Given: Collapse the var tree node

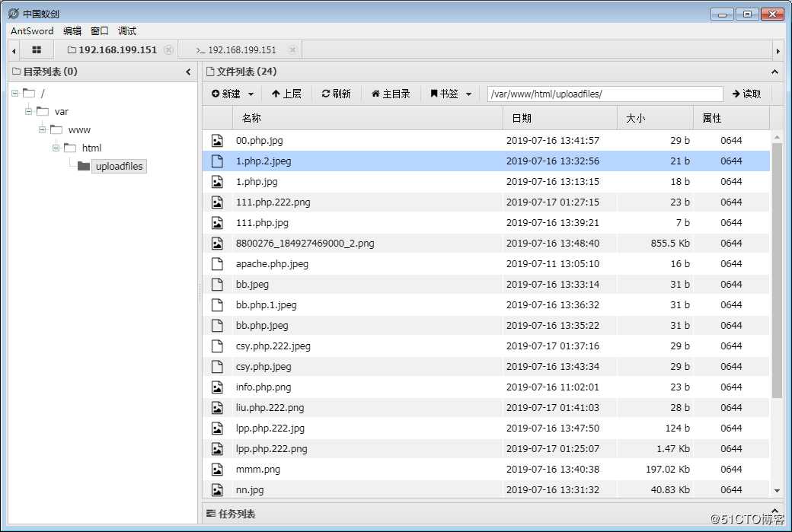Looking at the screenshot, I should [x=28, y=112].
